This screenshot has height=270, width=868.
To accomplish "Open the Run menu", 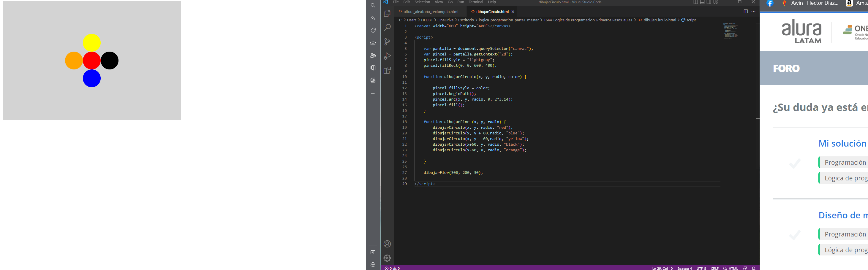I will point(461,2).
